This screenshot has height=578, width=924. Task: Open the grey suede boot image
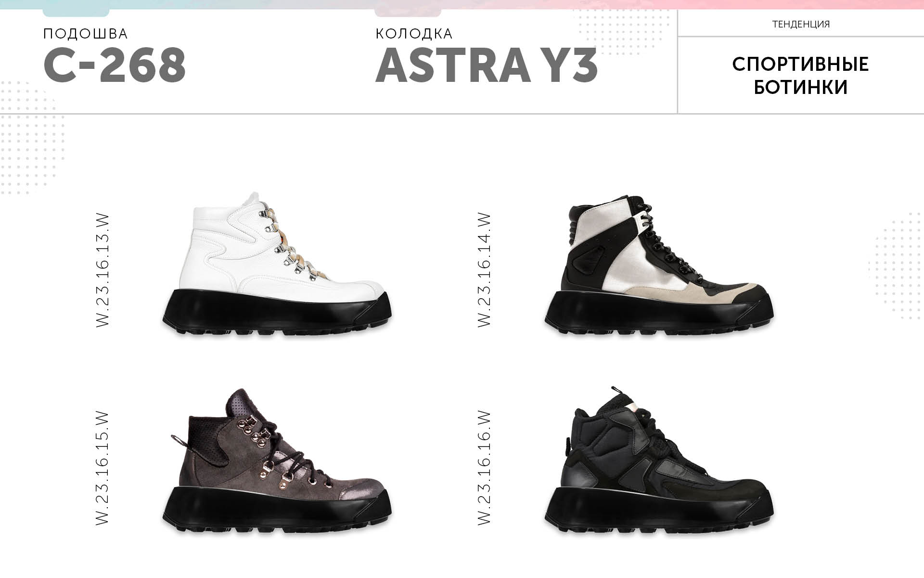point(277,461)
